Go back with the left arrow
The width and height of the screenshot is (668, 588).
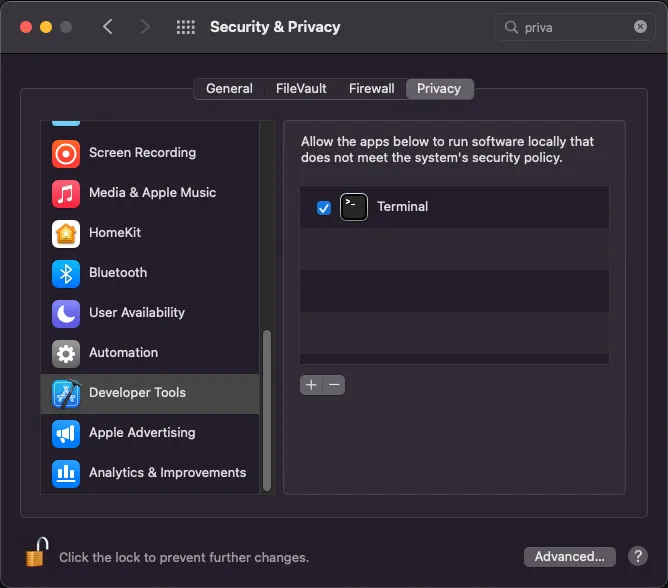point(108,27)
